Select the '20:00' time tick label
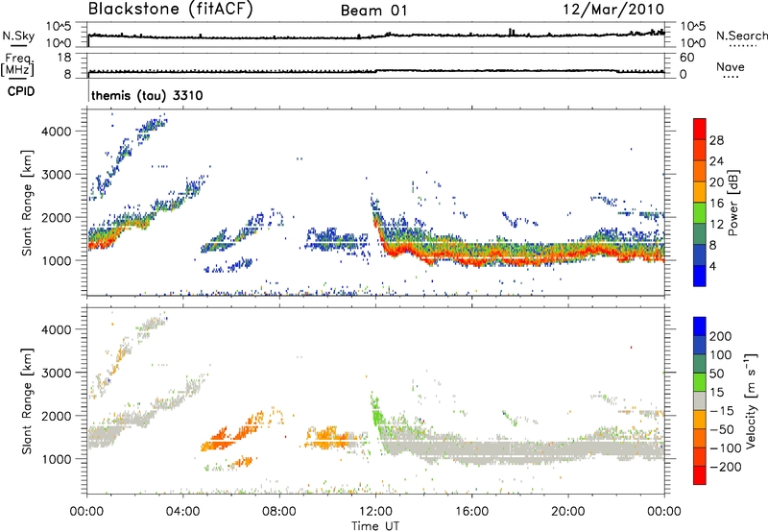This screenshot has width=768, height=532. 567,512
